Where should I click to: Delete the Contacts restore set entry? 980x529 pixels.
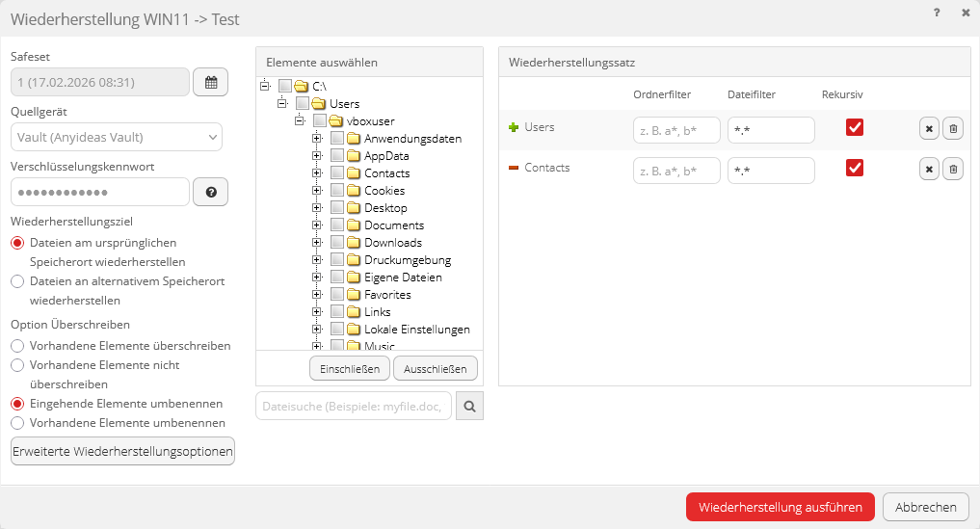952,170
